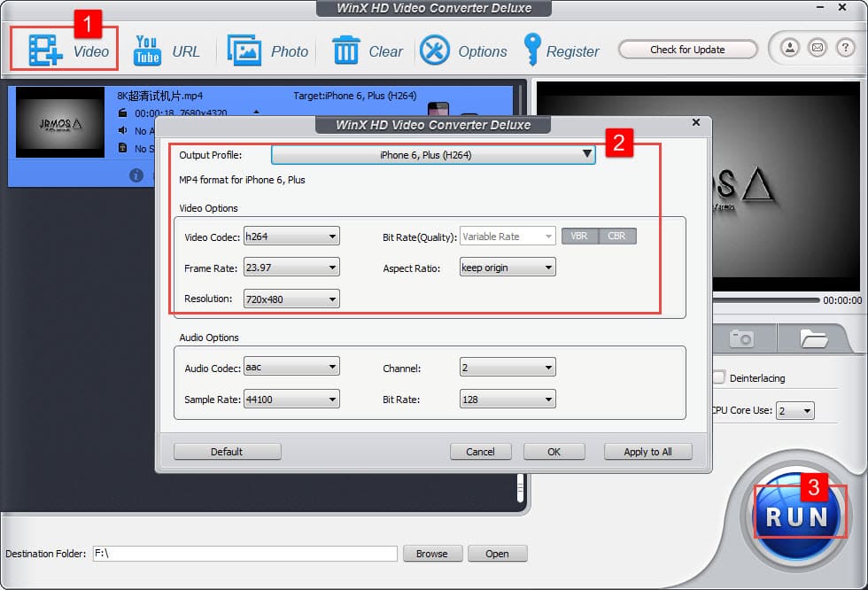Image resolution: width=868 pixels, height=590 pixels.
Task: Click the add Video icon
Action: click(44, 50)
